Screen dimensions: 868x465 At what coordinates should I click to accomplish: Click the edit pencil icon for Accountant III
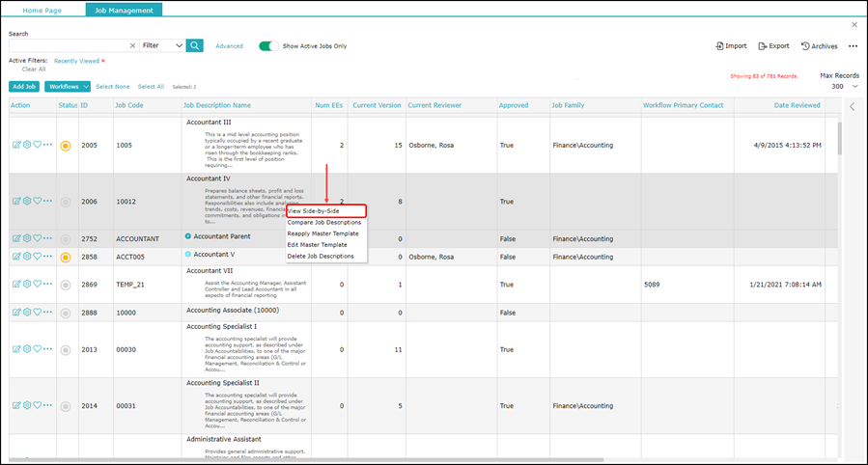pos(16,146)
